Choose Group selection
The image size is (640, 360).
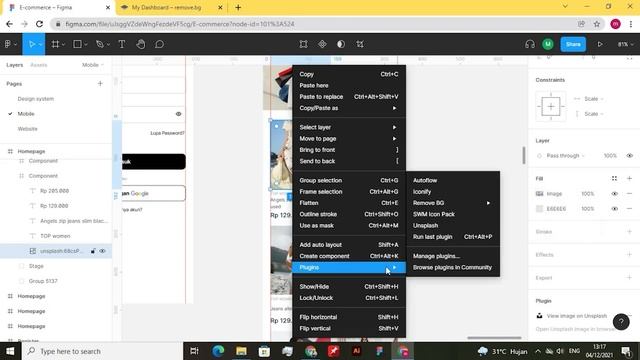pos(349,180)
